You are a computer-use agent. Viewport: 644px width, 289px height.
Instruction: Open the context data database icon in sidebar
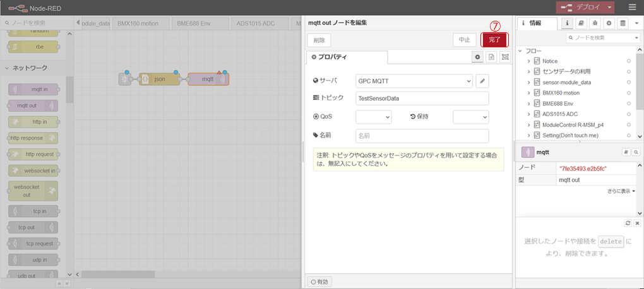click(x=623, y=23)
